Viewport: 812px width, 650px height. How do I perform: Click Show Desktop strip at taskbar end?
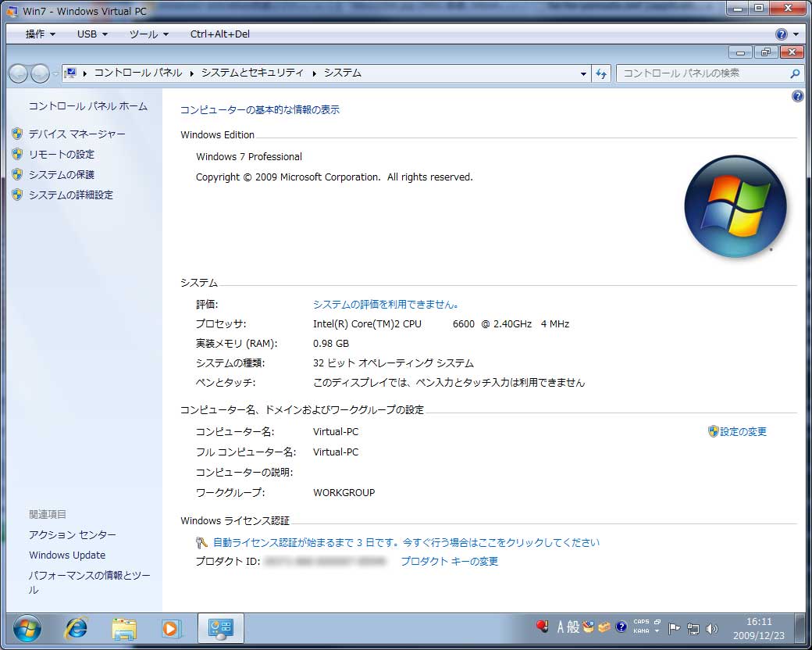[x=800, y=629]
